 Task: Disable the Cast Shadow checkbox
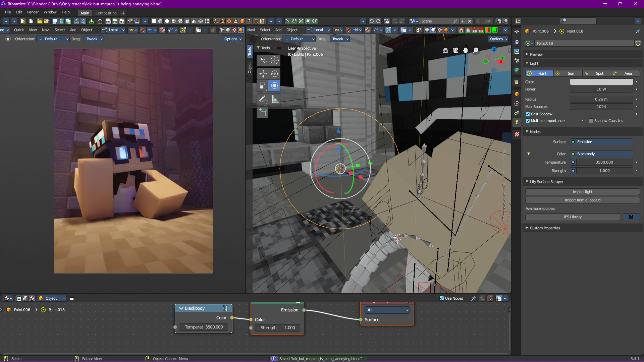pos(528,114)
